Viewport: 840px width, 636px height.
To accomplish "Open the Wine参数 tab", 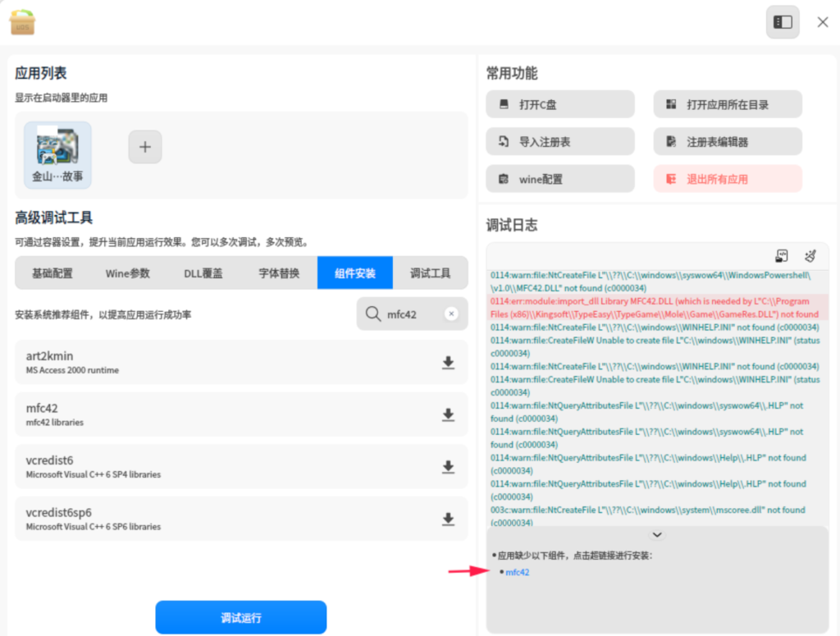I will tap(128, 273).
